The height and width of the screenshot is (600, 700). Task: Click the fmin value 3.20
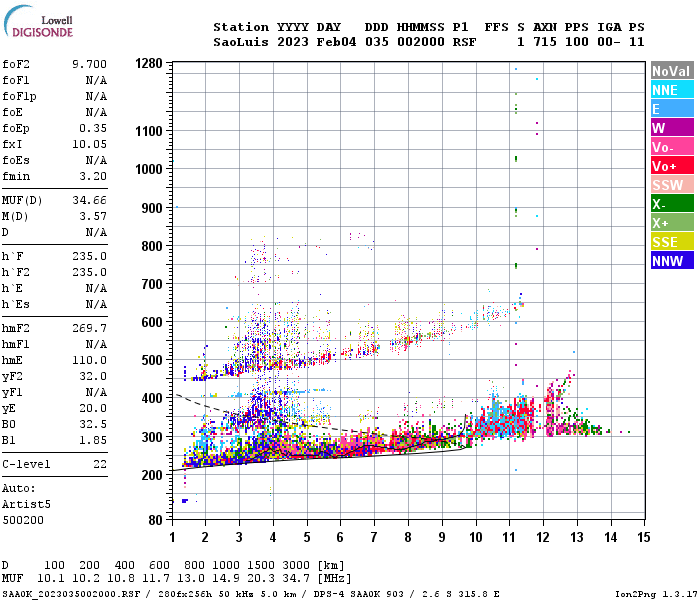[x=93, y=176]
